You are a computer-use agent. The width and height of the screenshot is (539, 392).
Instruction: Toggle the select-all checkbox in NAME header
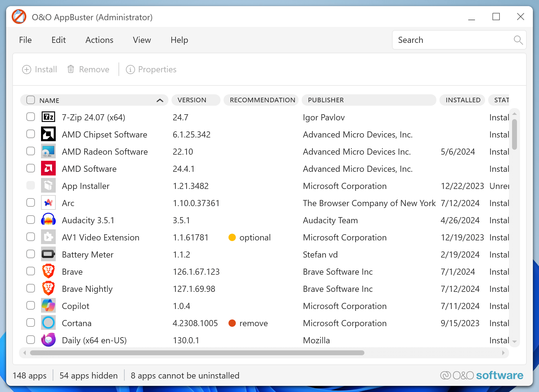click(31, 100)
